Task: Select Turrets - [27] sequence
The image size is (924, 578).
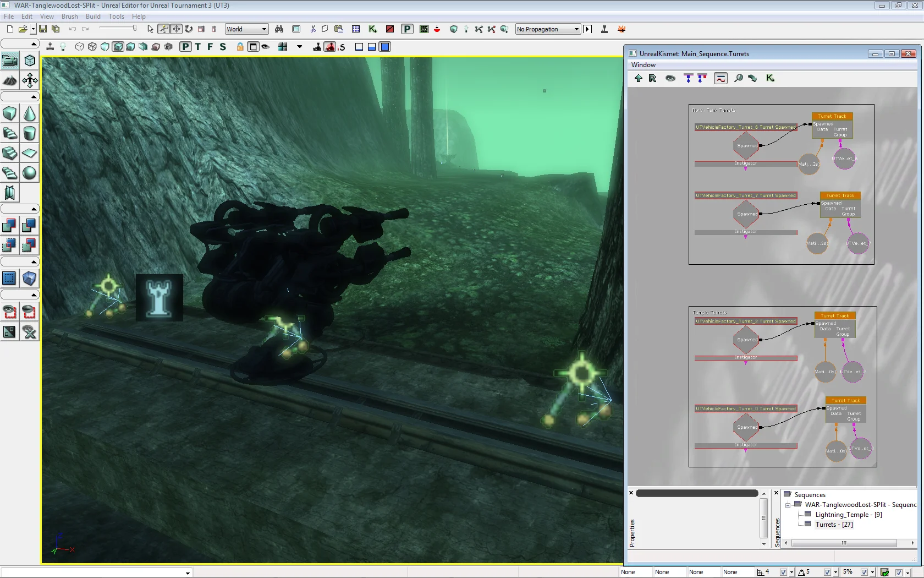Action: click(x=834, y=525)
